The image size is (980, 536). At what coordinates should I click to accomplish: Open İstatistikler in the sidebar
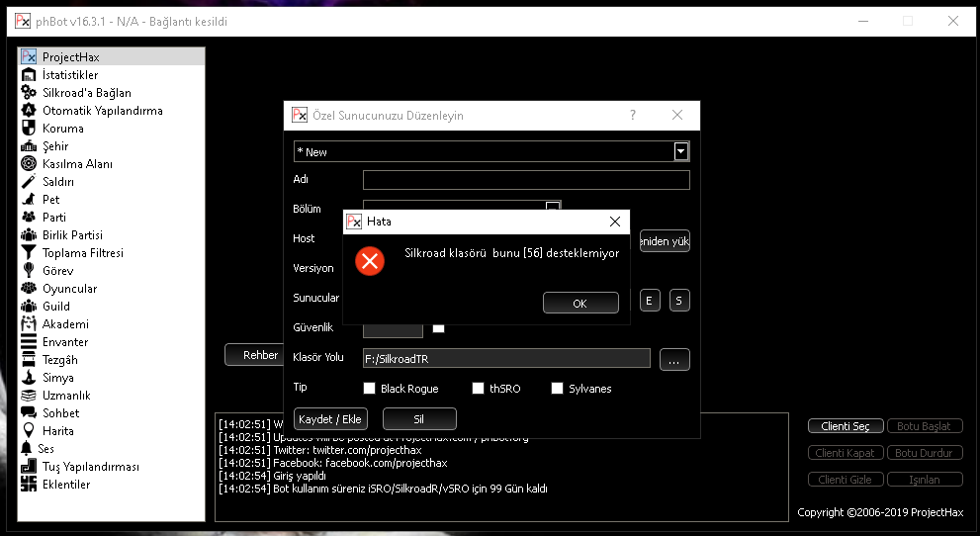tap(70, 75)
